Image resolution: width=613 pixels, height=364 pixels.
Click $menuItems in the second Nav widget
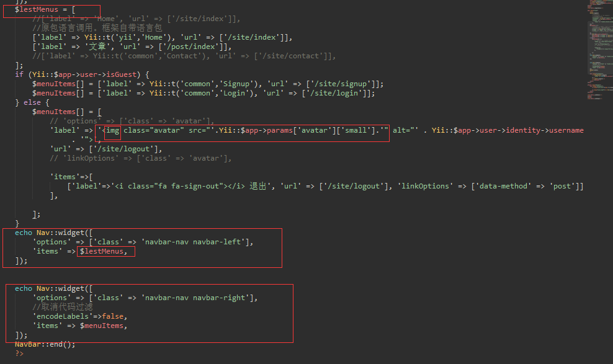[102, 326]
